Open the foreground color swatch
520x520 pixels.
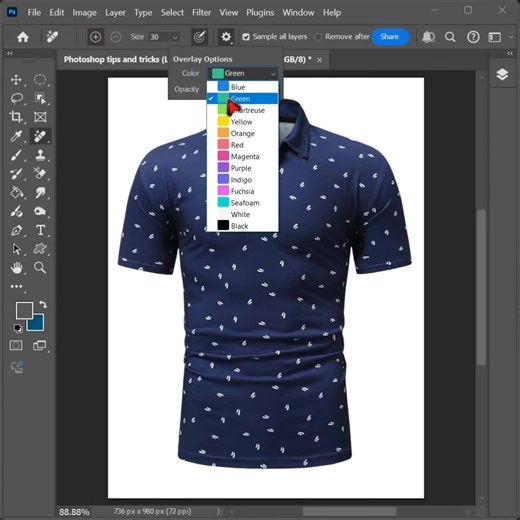(24, 310)
